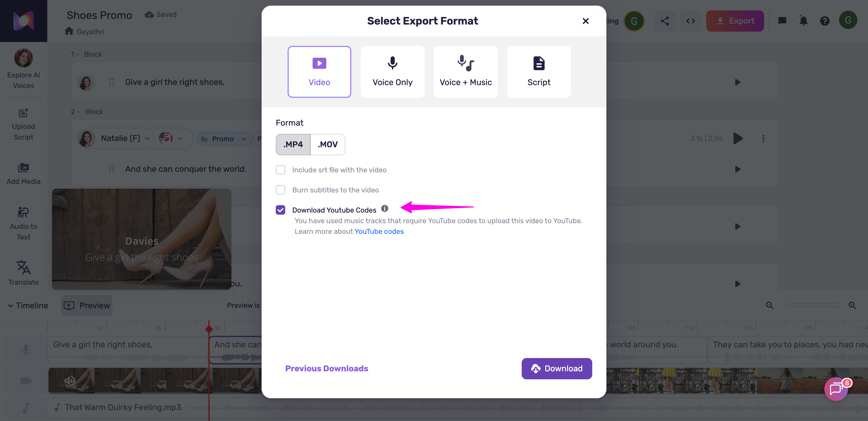This screenshot has width=868, height=421.
Task: Expand the Natalie (F) voice dropdown
Action: [x=147, y=138]
